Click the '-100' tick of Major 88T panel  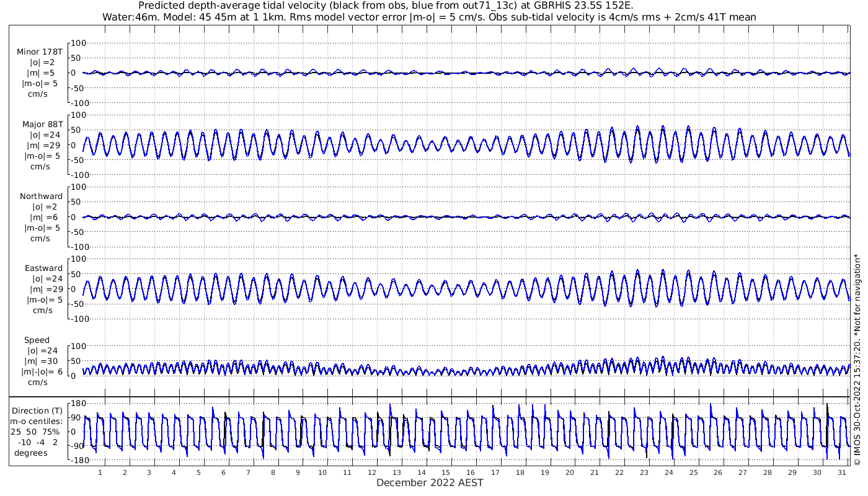tap(81, 175)
